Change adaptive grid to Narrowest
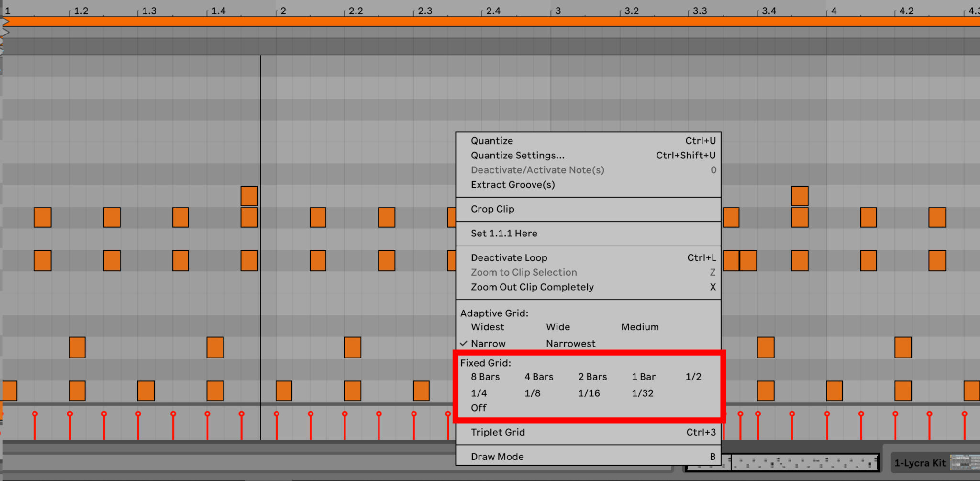Viewport: 980px width, 481px height. tap(570, 343)
